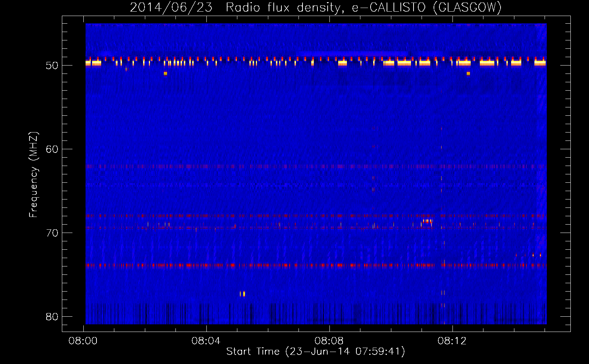The height and width of the screenshot is (364, 589).
Task: Click the orange spot near 08:02:40 at 51 MHz
Action: [x=165, y=74]
